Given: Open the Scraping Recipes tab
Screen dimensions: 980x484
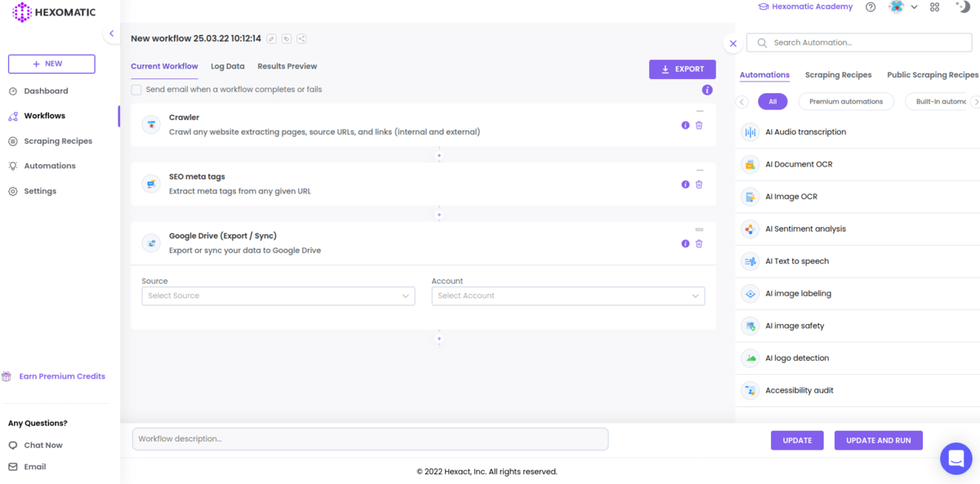Looking at the screenshot, I should (x=838, y=74).
